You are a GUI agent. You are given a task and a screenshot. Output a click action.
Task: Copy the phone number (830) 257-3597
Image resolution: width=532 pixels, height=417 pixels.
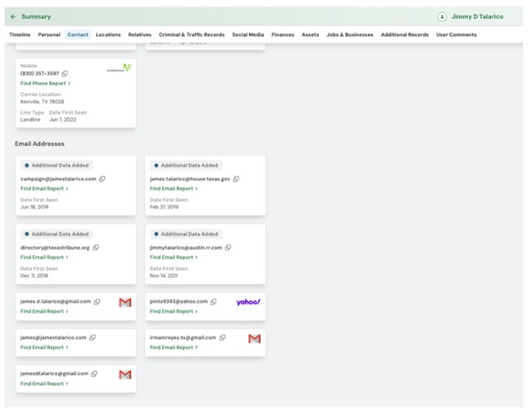point(65,74)
